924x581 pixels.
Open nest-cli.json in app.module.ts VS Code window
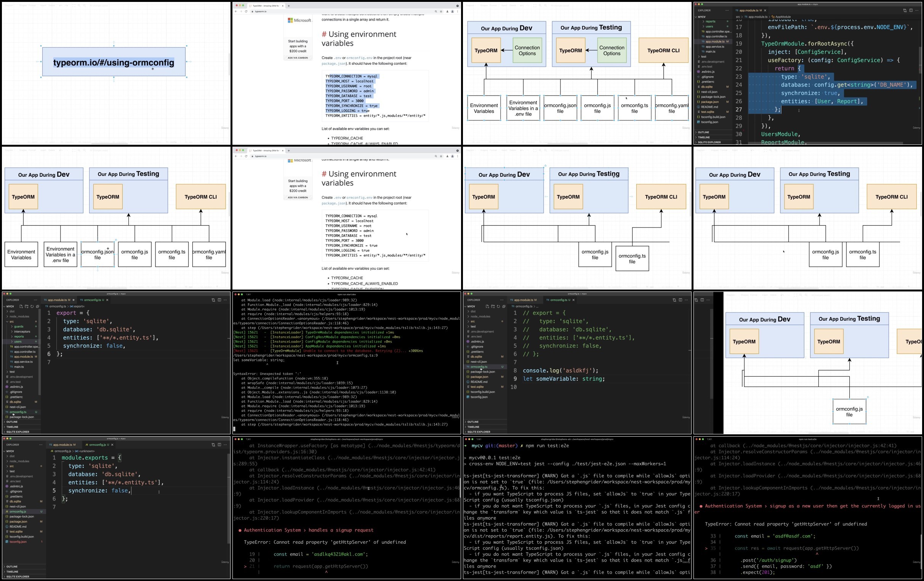coord(709,92)
